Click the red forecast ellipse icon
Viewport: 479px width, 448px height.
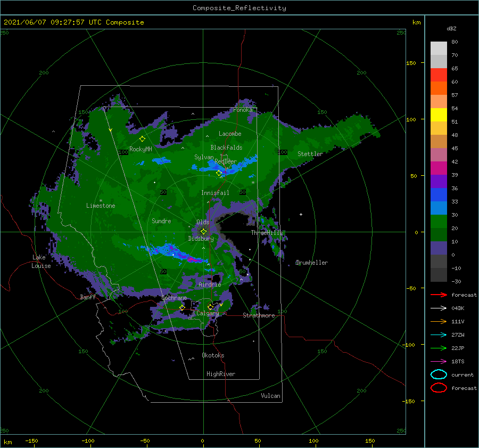coord(439,388)
